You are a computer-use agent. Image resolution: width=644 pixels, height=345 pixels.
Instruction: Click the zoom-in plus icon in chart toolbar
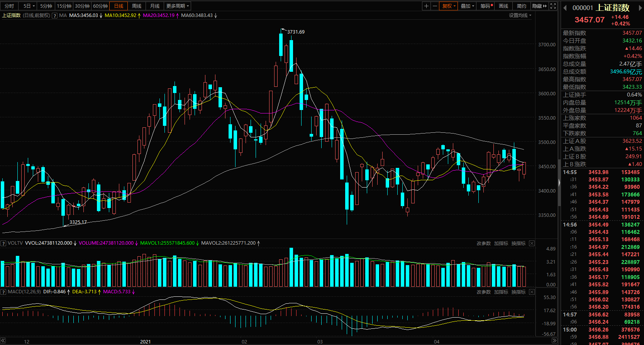426,6
